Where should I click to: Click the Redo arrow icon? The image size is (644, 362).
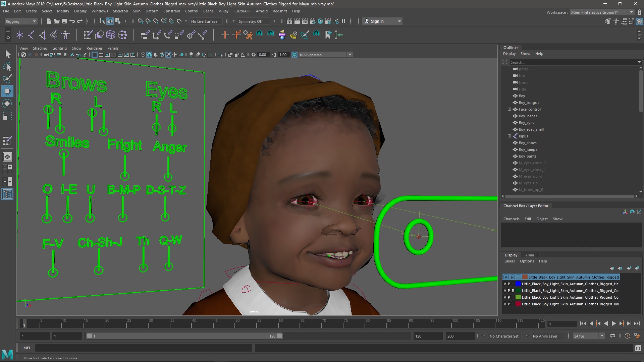[79, 21]
